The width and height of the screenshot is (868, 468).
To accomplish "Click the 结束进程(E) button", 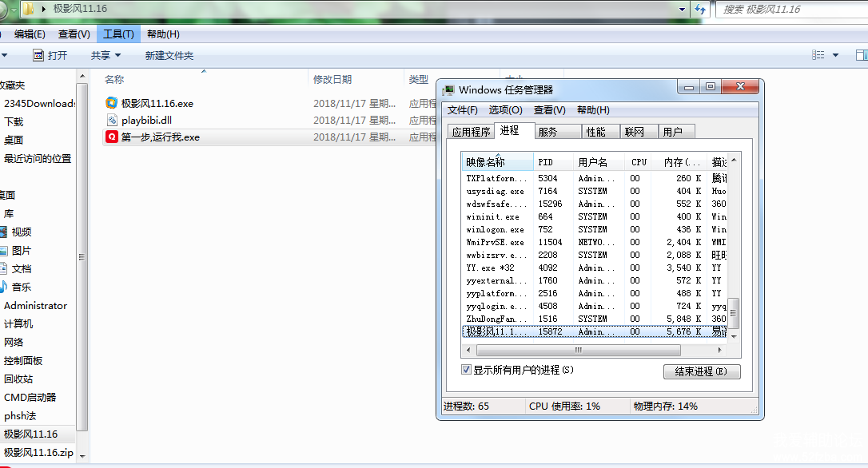I will pos(702,371).
